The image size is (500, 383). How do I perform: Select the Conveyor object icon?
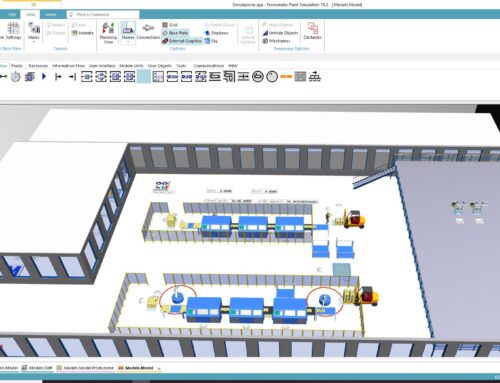[215, 77]
